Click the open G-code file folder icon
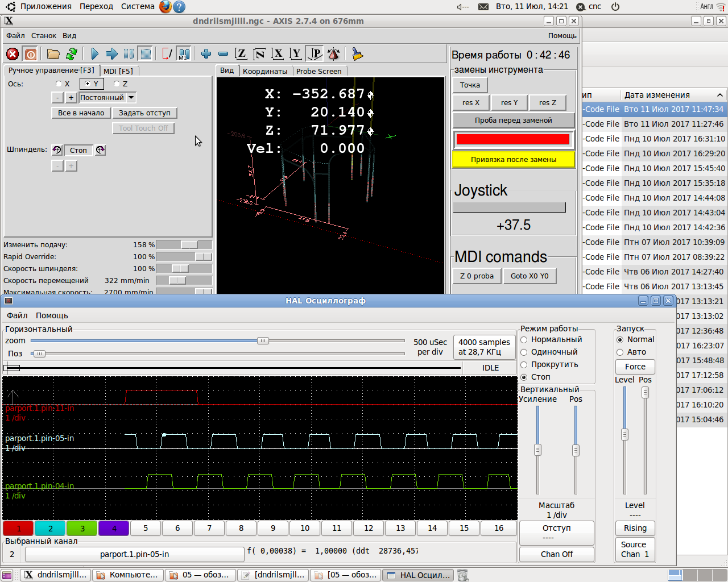The image size is (728, 582). (53, 54)
